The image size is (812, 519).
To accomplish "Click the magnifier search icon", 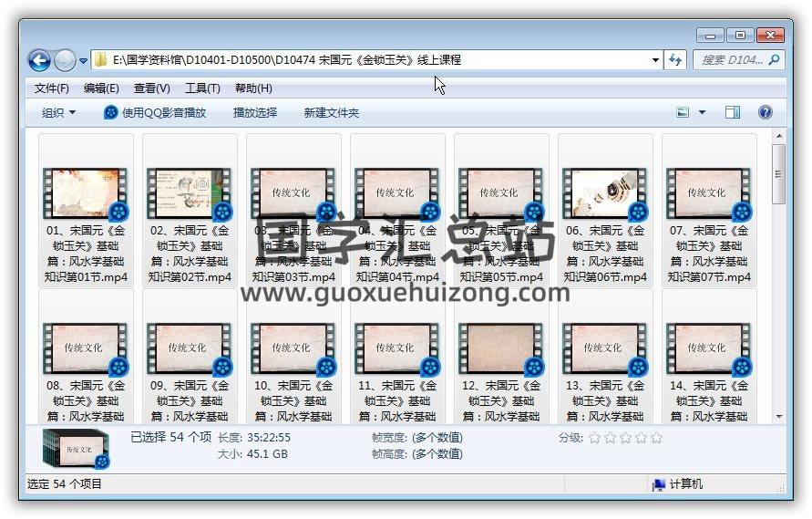I will [775, 60].
